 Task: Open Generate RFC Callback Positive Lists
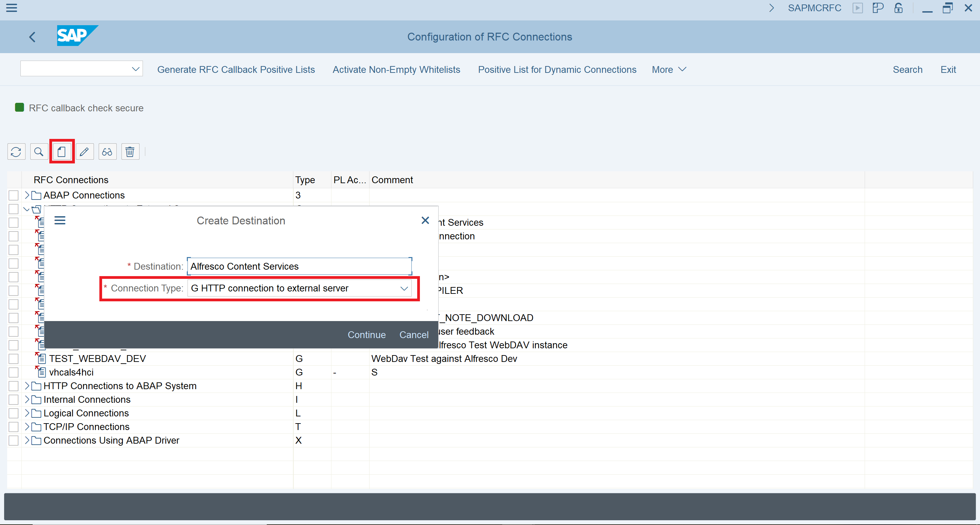click(x=236, y=70)
